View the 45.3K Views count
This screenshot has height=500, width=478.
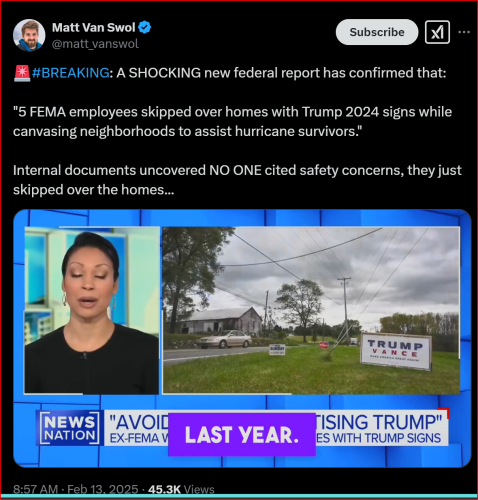point(181,489)
